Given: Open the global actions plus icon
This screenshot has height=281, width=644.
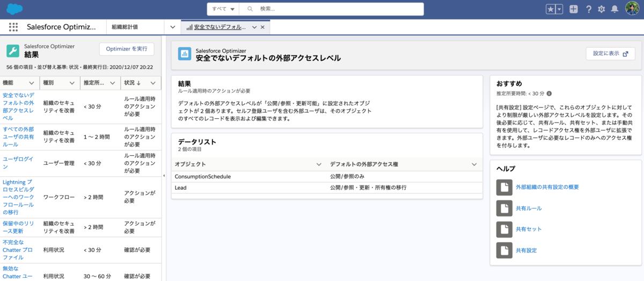Looking at the screenshot, I should pos(574,9).
